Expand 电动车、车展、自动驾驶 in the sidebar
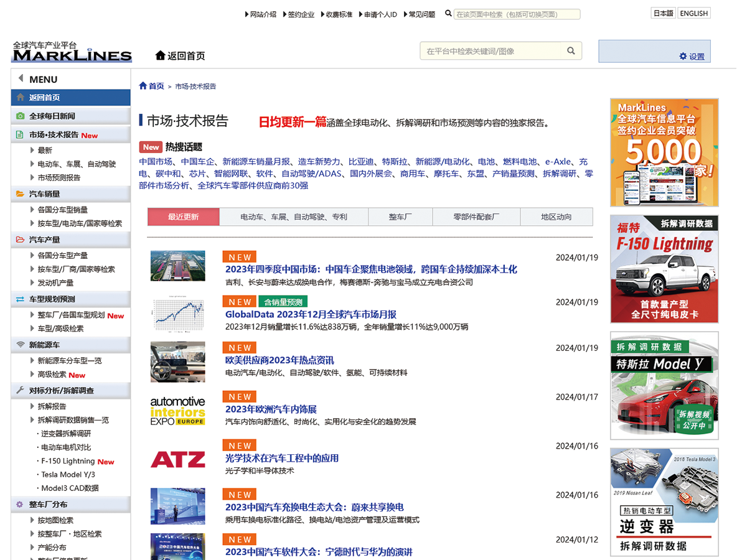The width and height of the screenshot is (747, 560). tap(77, 164)
